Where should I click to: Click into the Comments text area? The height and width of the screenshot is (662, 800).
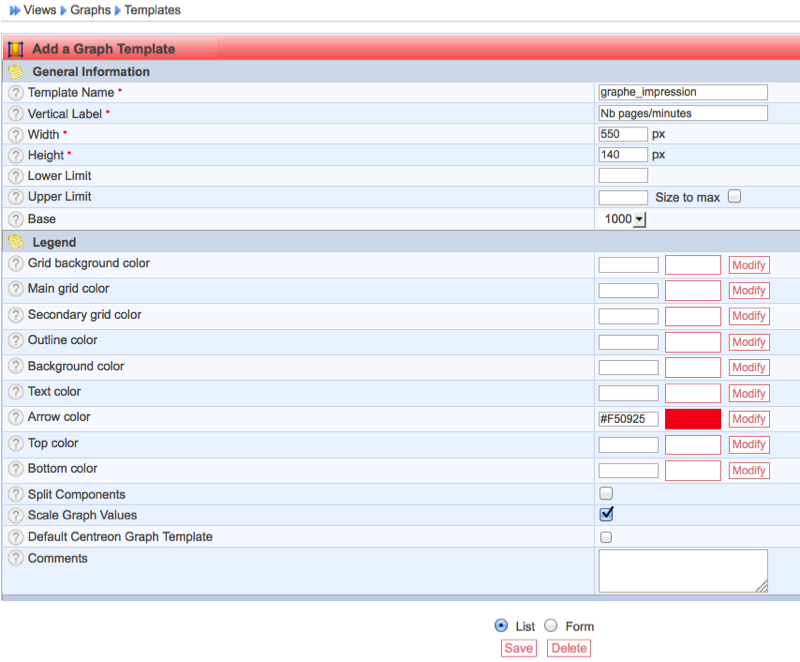682,570
